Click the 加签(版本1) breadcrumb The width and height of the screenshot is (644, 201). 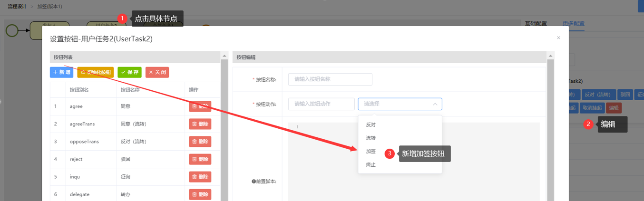click(49, 7)
